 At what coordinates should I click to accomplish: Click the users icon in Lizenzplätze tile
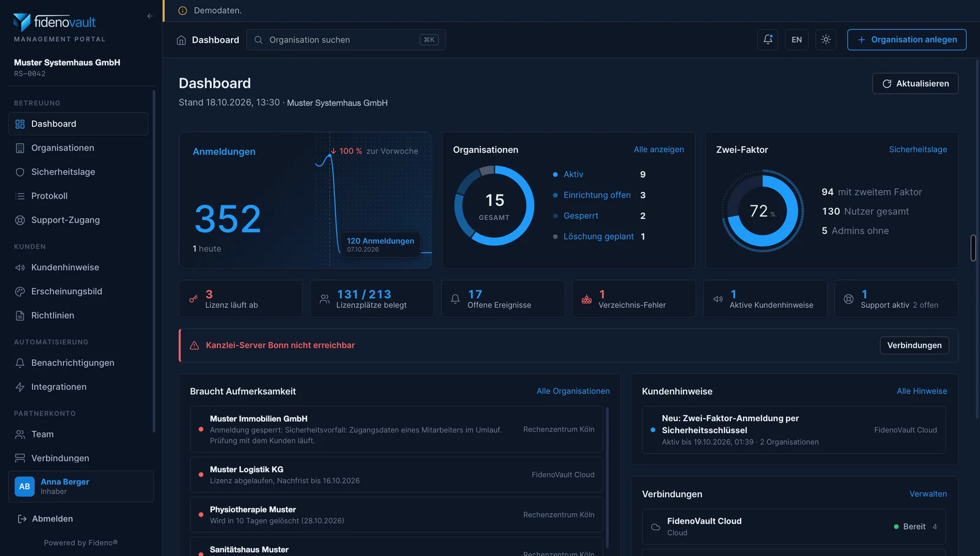325,299
